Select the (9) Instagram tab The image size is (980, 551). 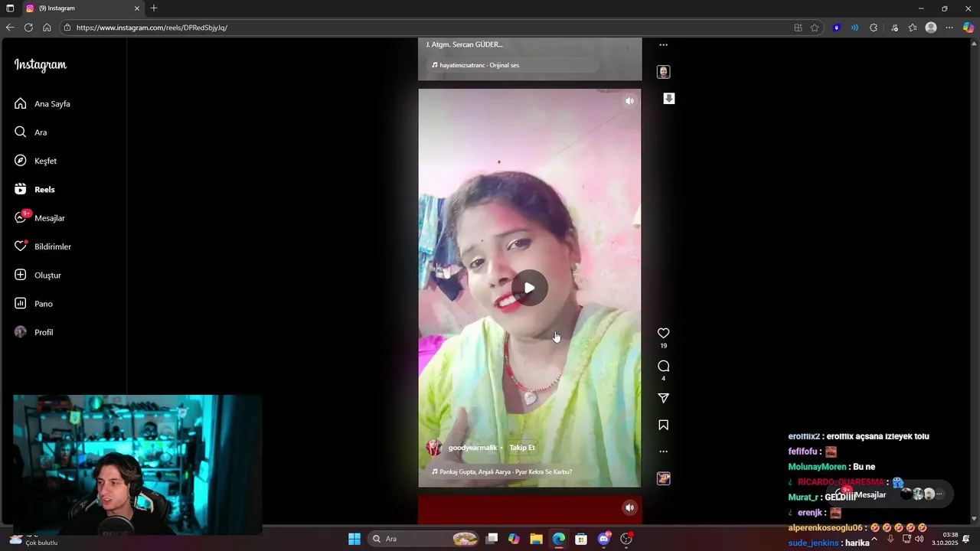[82, 8]
